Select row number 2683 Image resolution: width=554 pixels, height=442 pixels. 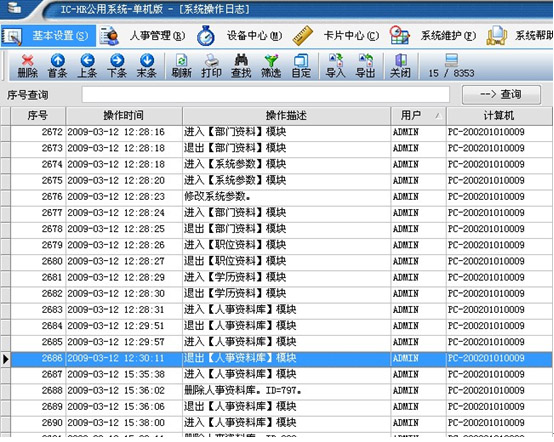pos(52,310)
